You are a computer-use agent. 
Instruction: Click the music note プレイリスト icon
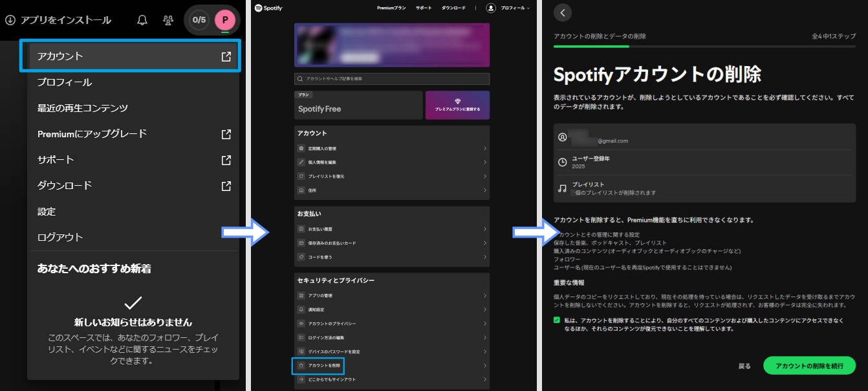[563, 188]
